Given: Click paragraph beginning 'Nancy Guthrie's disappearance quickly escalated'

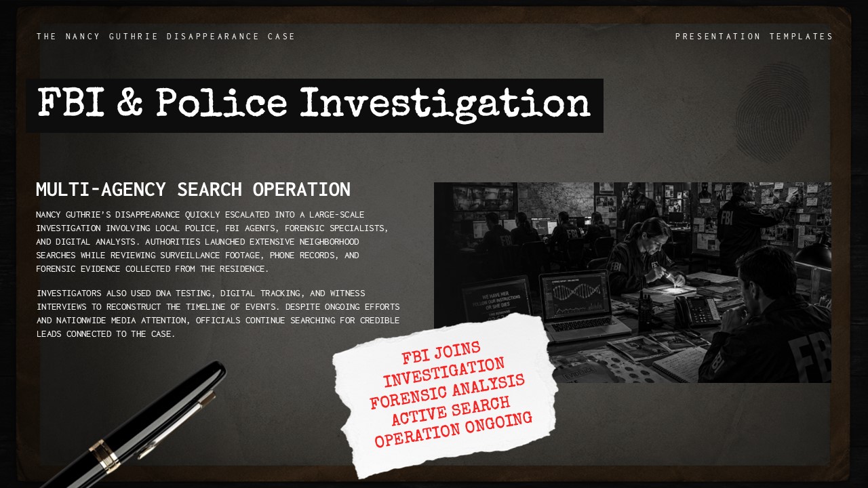Looking at the screenshot, I should point(212,242).
